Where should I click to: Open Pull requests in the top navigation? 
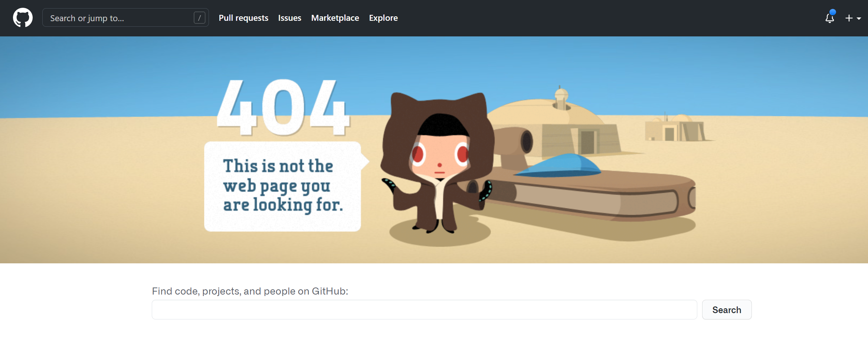point(243,18)
